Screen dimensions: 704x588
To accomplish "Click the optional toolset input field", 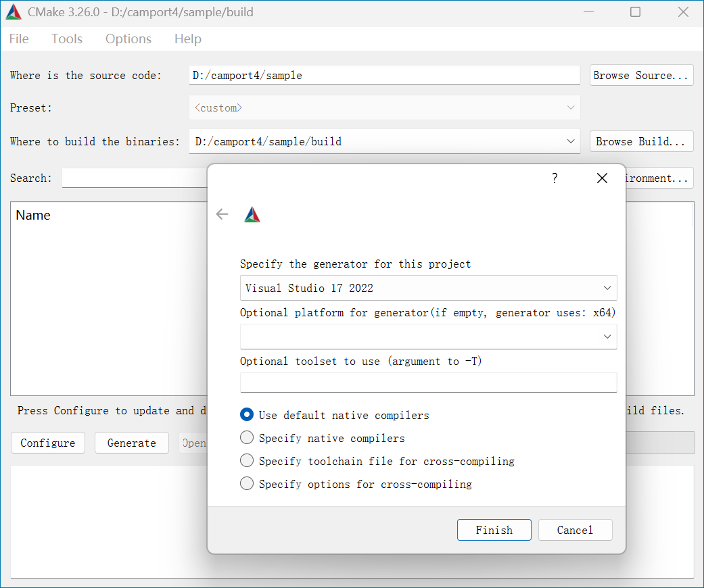I will (x=428, y=383).
